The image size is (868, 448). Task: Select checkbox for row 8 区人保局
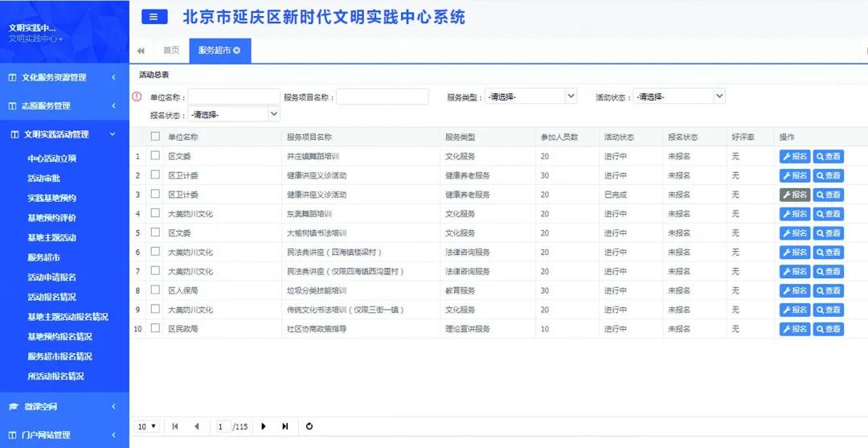coord(155,290)
